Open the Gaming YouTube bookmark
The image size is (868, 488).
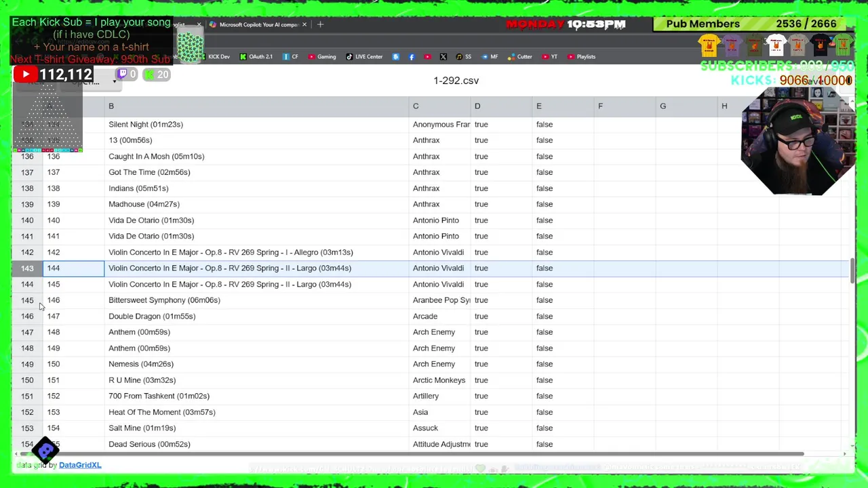321,57
